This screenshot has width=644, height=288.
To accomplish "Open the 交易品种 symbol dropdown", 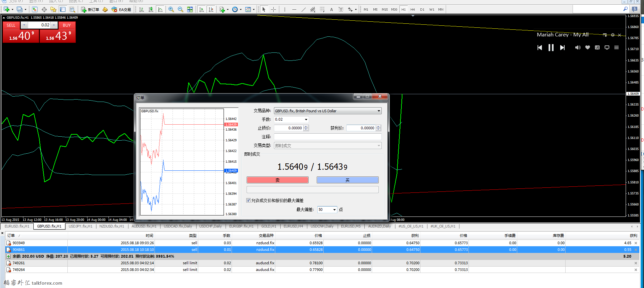I will (x=378, y=111).
